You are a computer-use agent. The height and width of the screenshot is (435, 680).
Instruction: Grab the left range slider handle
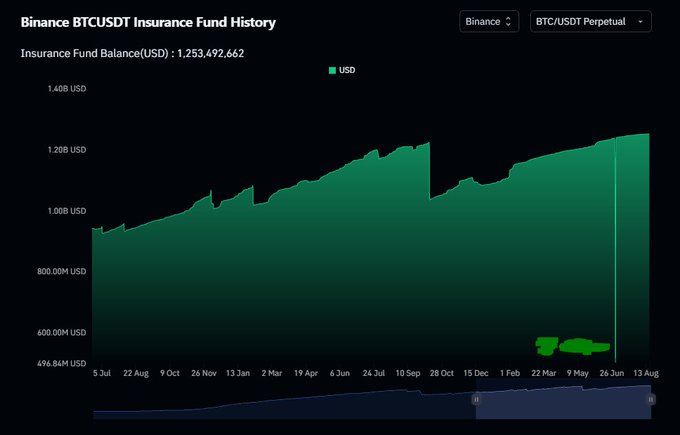(x=476, y=399)
